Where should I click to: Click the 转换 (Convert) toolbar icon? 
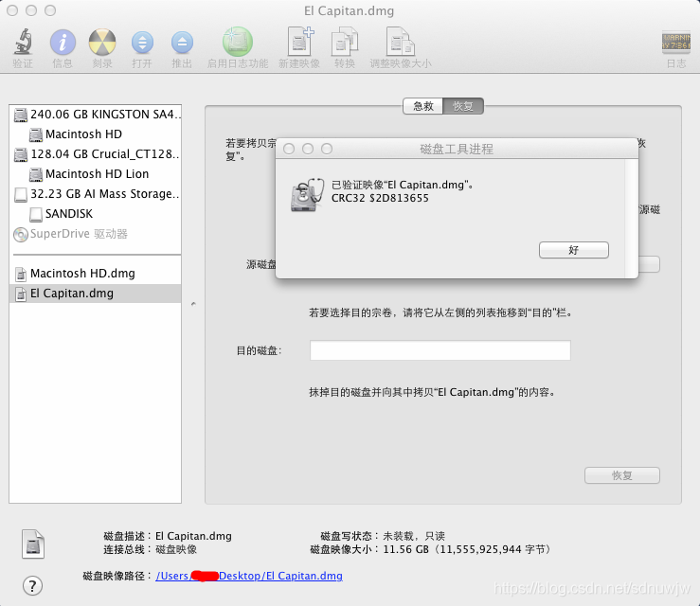(x=345, y=42)
